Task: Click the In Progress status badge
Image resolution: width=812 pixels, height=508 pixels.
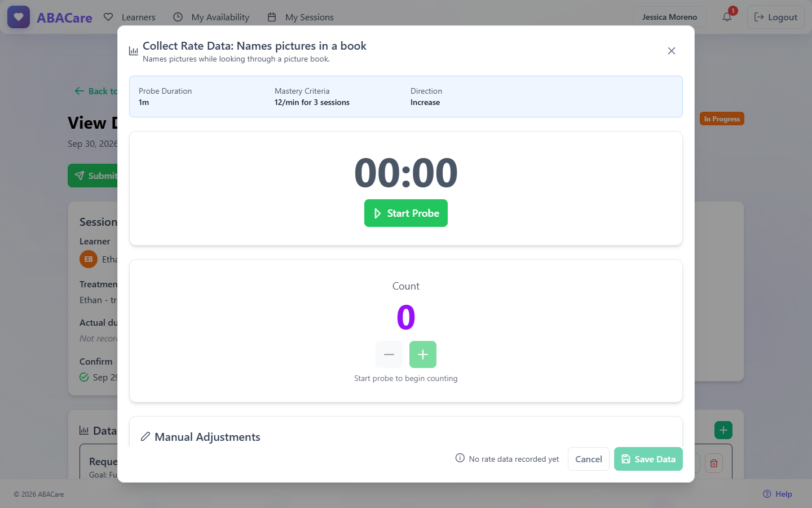Action: [x=722, y=119]
